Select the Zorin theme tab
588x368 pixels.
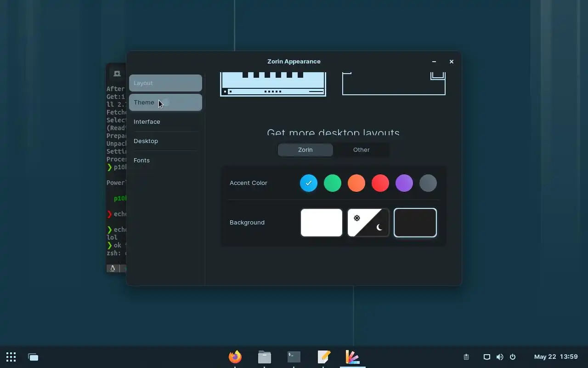[305, 149]
